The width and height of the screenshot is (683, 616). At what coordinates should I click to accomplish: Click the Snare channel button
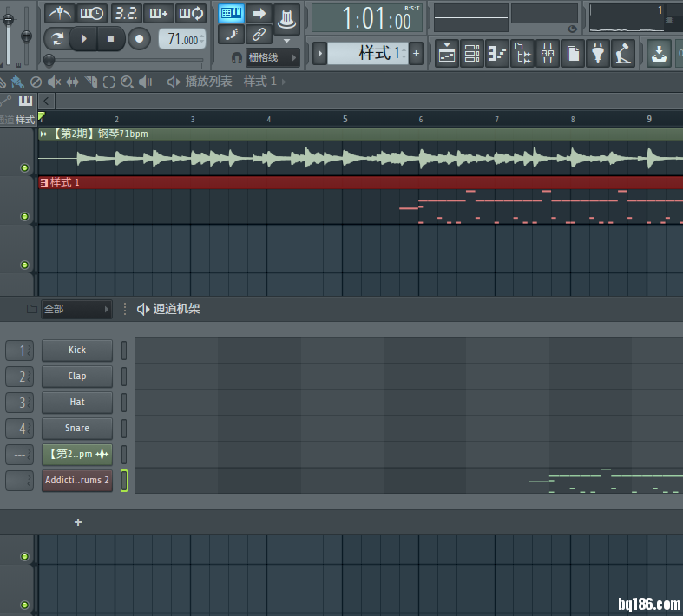coord(77,429)
